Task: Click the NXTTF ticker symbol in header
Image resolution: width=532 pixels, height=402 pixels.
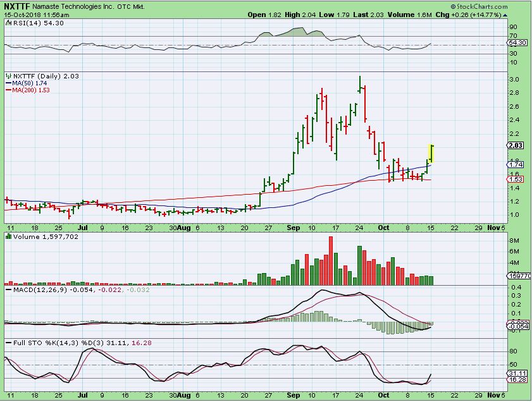Action: (x=16, y=6)
